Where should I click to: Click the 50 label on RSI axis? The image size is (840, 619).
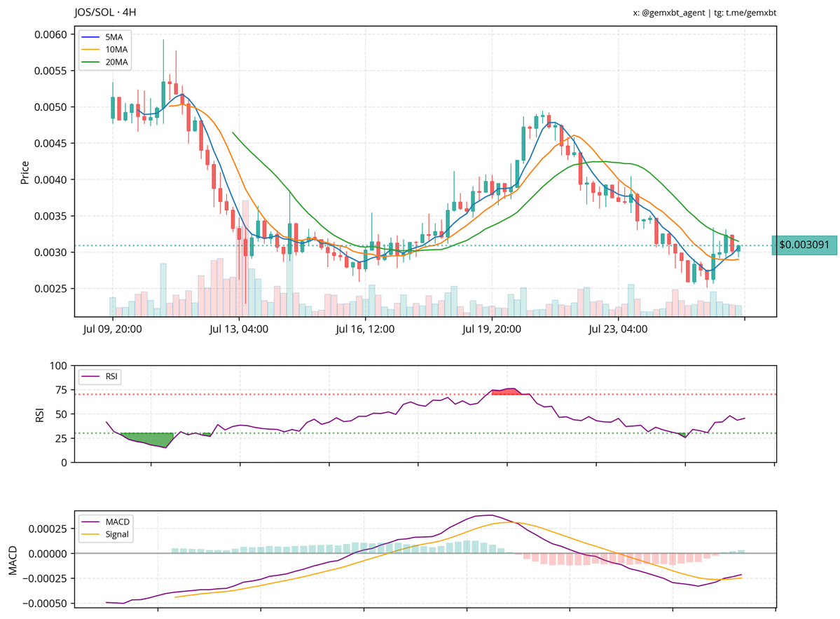(62, 414)
